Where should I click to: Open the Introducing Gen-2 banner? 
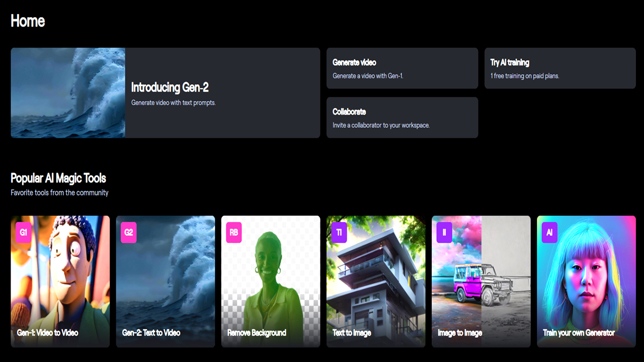pyautogui.click(x=166, y=93)
